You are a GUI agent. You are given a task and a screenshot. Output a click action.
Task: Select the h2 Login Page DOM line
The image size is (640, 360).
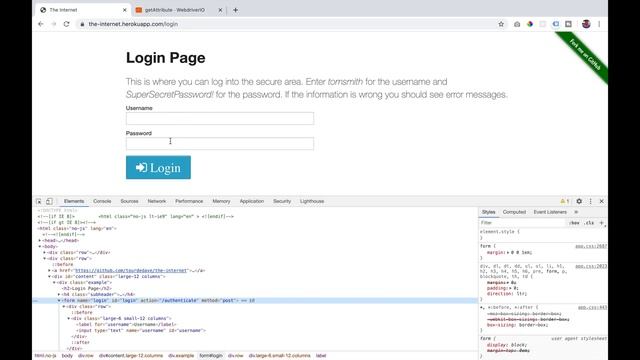click(x=87, y=288)
